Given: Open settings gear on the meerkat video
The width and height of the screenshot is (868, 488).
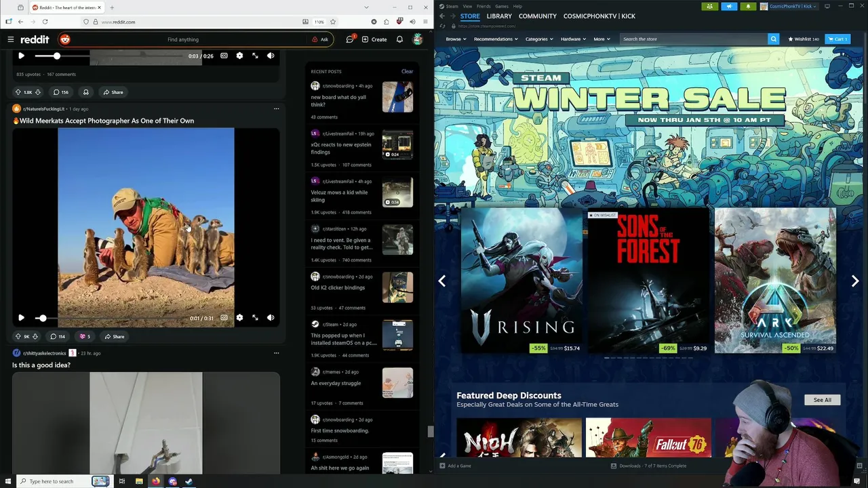Looking at the screenshot, I should tap(239, 318).
